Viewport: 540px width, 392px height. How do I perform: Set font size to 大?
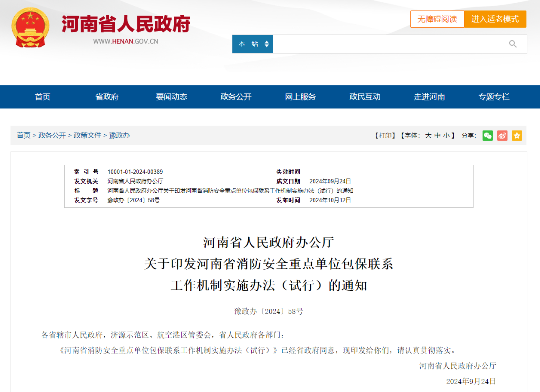428,135
